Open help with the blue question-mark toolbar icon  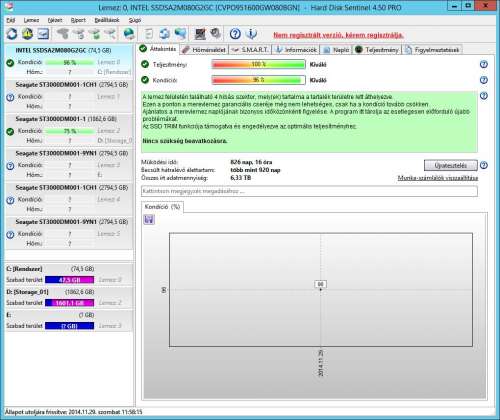point(235,34)
